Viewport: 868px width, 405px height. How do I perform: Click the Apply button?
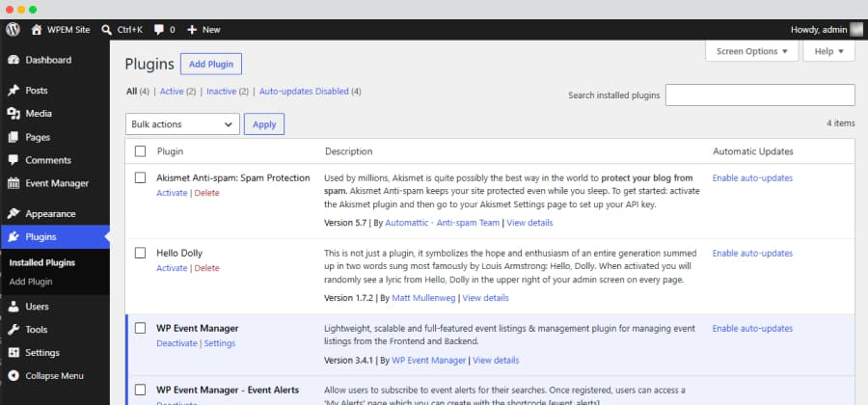264,124
